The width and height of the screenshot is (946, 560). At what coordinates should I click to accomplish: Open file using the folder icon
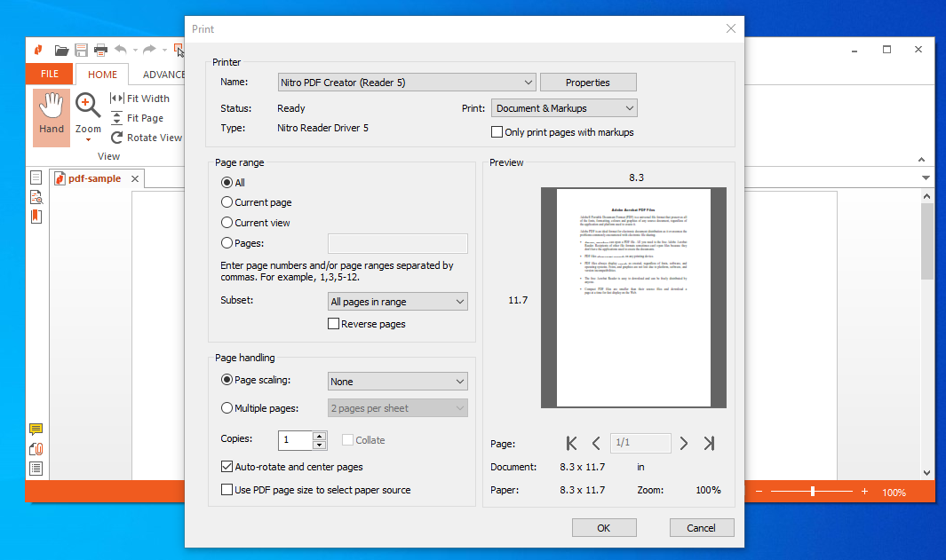click(x=61, y=50)
